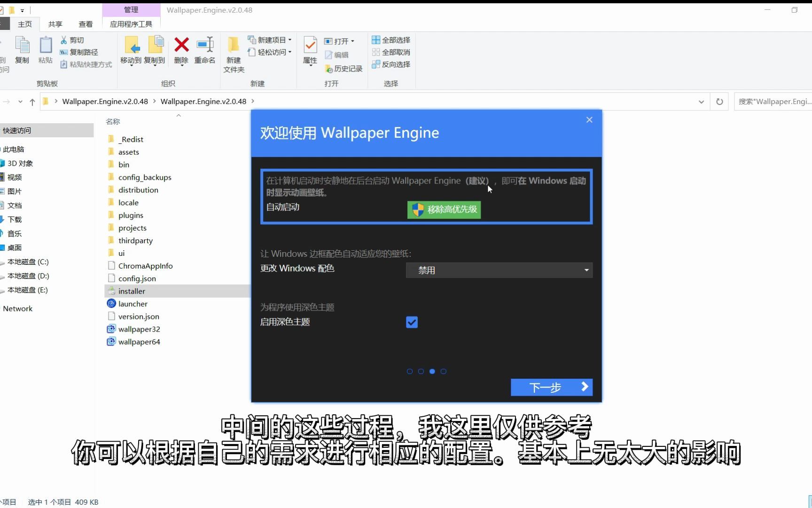Click the refresh button beside address bar
This screenshot has width=812, height=508.
(719, 102)
